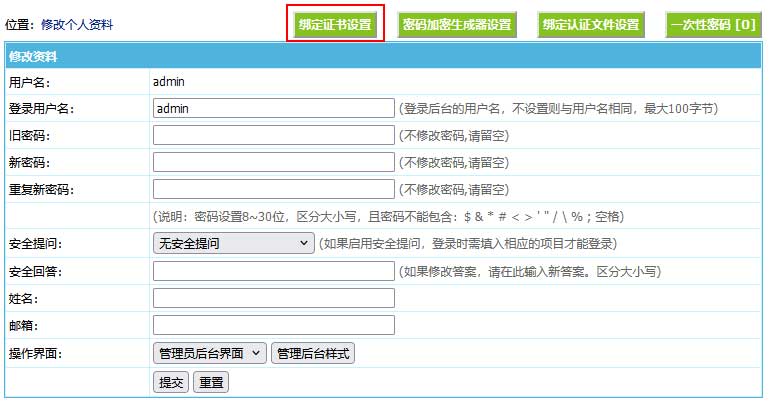Click into the 旧密码 input box
770x412 pixels.
click(x=273, y=135)
